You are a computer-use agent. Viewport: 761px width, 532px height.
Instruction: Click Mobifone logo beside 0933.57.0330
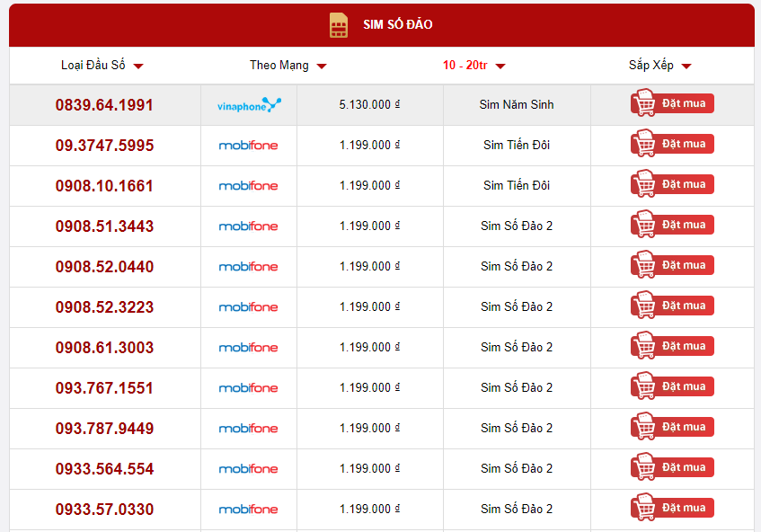click(x=249, y=510)
